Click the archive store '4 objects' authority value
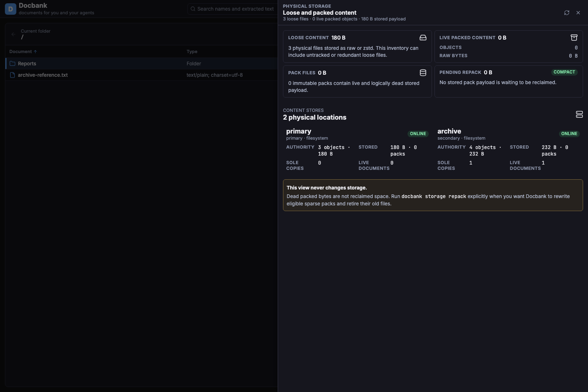Screen dimensions: 588x392 [x=485, y=151]
